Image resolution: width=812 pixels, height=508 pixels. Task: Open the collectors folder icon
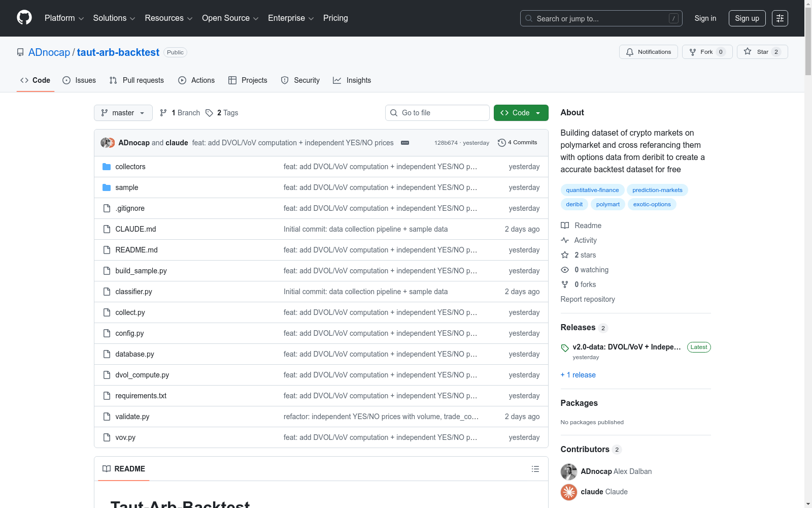(x=107, y=167)
